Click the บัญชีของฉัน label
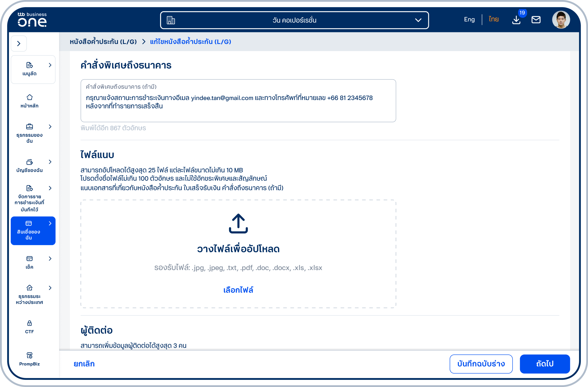This screenshot has width=588, height=387. tap(29, 170)
